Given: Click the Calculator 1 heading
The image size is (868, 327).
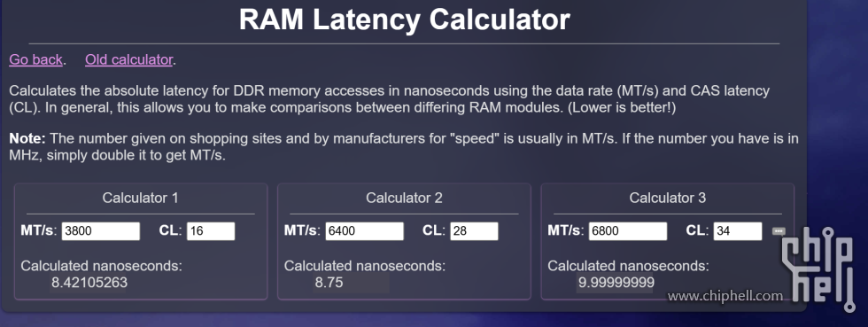Looking at the screenshot, I should 141,198.
